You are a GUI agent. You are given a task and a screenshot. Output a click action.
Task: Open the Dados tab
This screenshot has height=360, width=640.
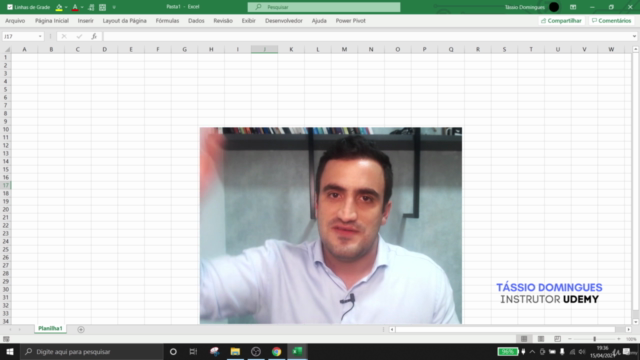[x=196, y=20]
